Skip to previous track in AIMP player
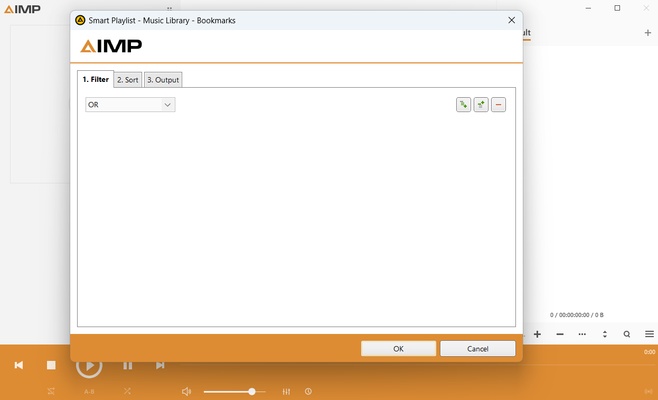Image resolution: width=658 pixels, height=400 pixels. point(19,365)
